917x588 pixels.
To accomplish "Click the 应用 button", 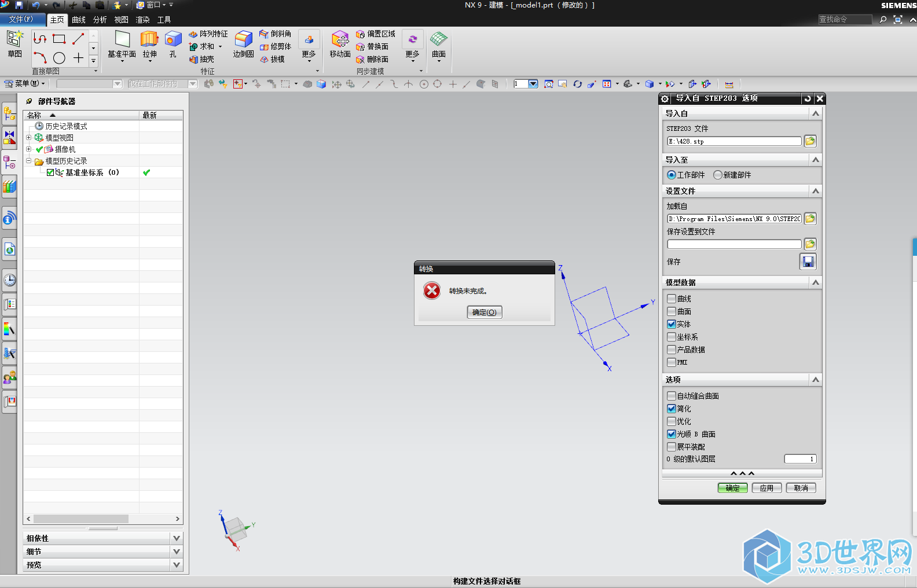I will tap(766, 488).
